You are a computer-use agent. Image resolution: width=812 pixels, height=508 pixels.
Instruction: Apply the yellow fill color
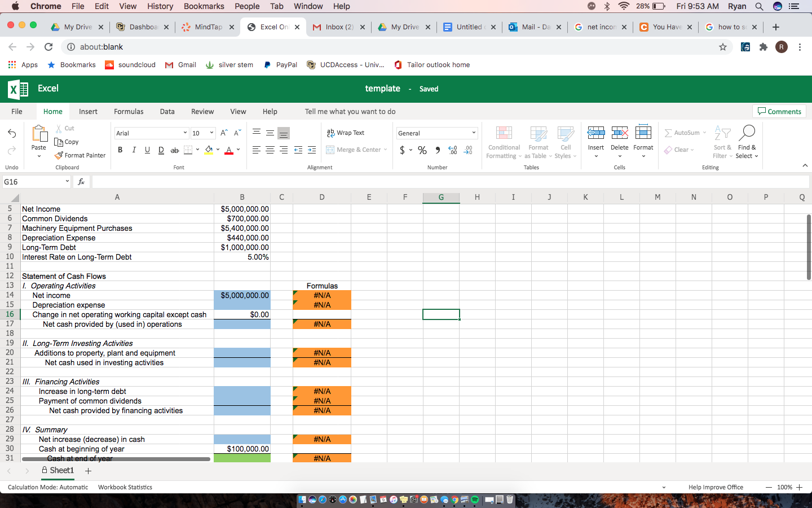[x=209, y=150]
